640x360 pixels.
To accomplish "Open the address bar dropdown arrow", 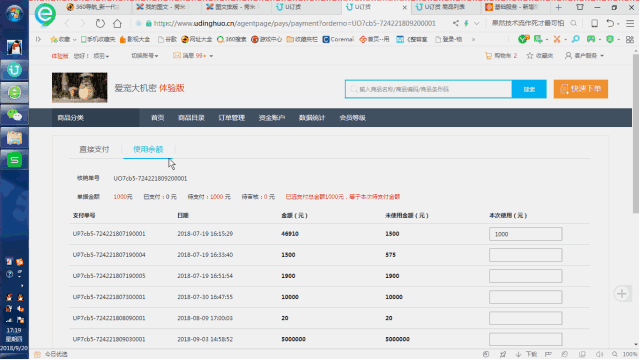I will [x=476, y=23].
